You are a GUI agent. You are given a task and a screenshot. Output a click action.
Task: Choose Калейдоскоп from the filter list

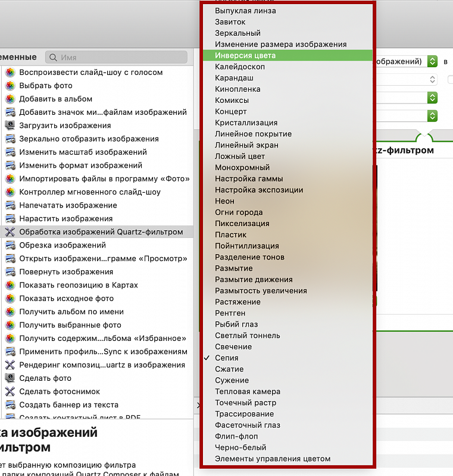[x=288, y=67]
